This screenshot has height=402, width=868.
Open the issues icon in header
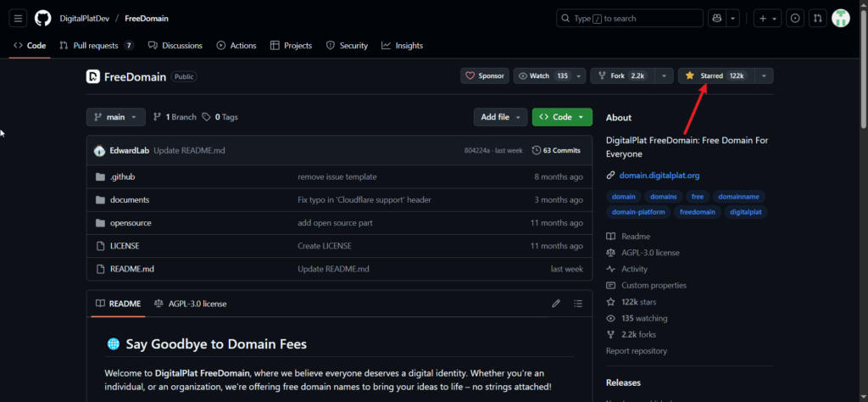point(795,19)
